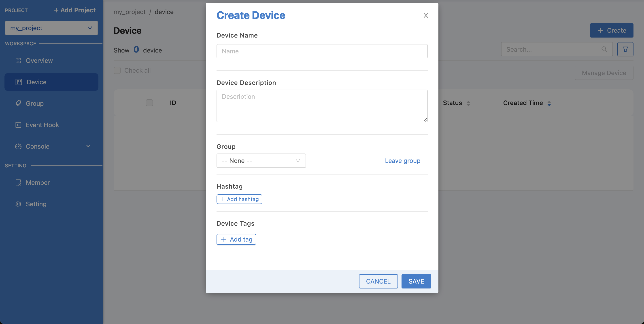Click the Setting gear icon
The height and width of the screenshot is (324, 644).
[x=18, y=204]
